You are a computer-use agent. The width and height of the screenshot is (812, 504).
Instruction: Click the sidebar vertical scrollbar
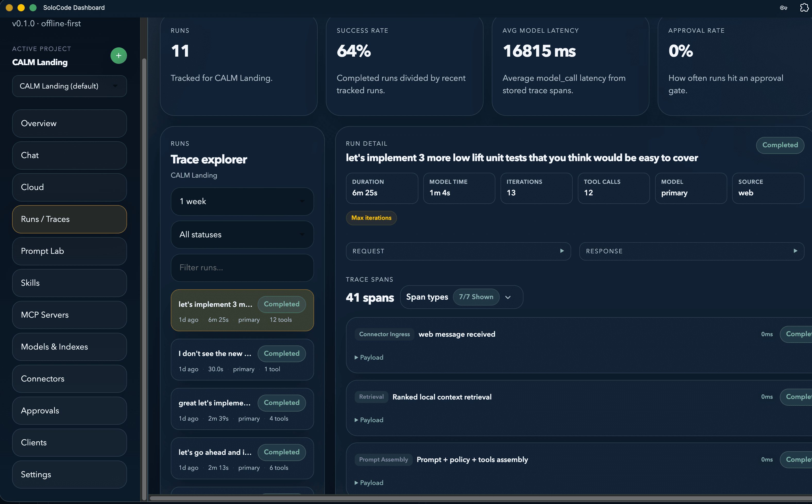click(144, 279)
